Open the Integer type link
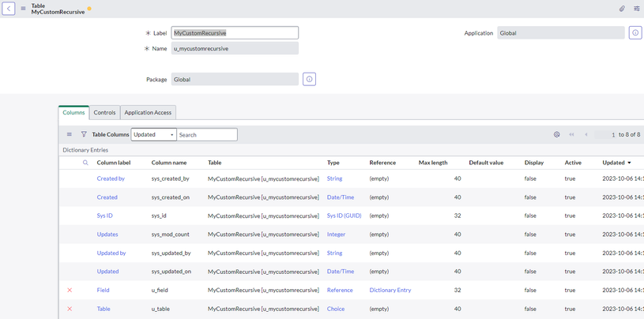The height and width of the screenshot is (319, 644). [x=336, y=235]
